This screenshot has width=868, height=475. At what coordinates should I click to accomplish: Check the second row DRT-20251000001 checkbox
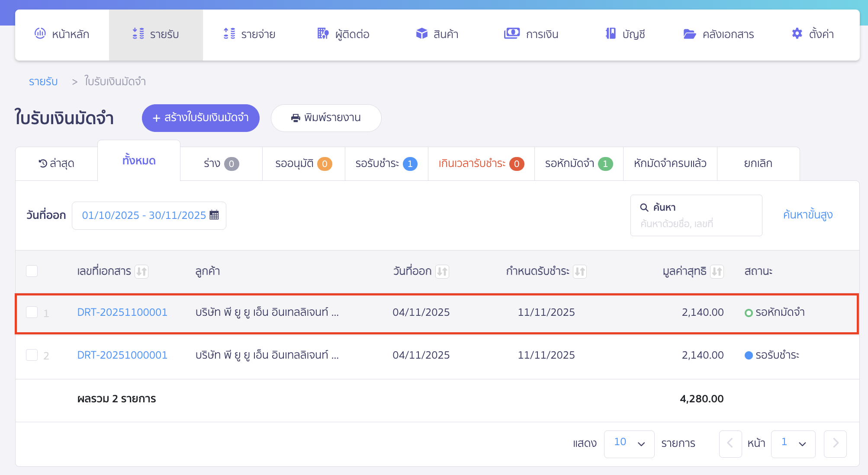(x=32, y=355)
